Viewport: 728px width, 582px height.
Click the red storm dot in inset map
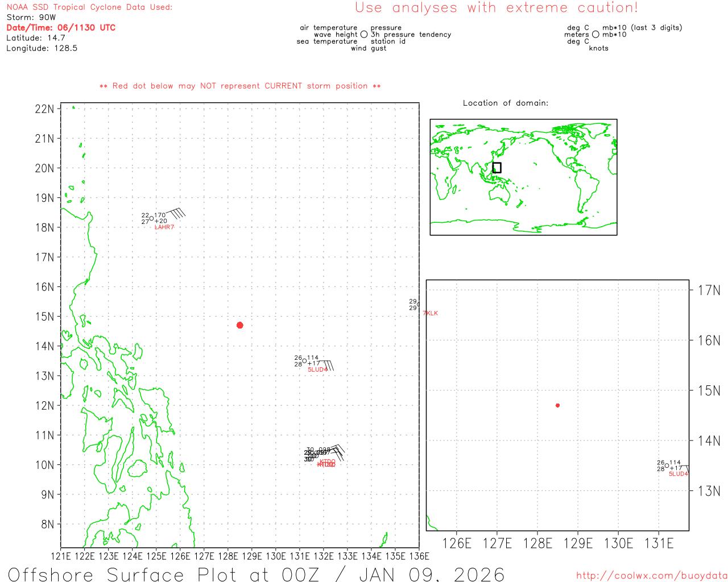[x=557, y=405]
